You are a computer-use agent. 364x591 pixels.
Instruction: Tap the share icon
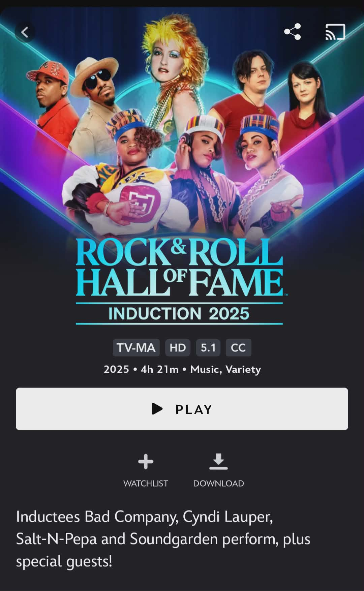(x=292, y=32)
